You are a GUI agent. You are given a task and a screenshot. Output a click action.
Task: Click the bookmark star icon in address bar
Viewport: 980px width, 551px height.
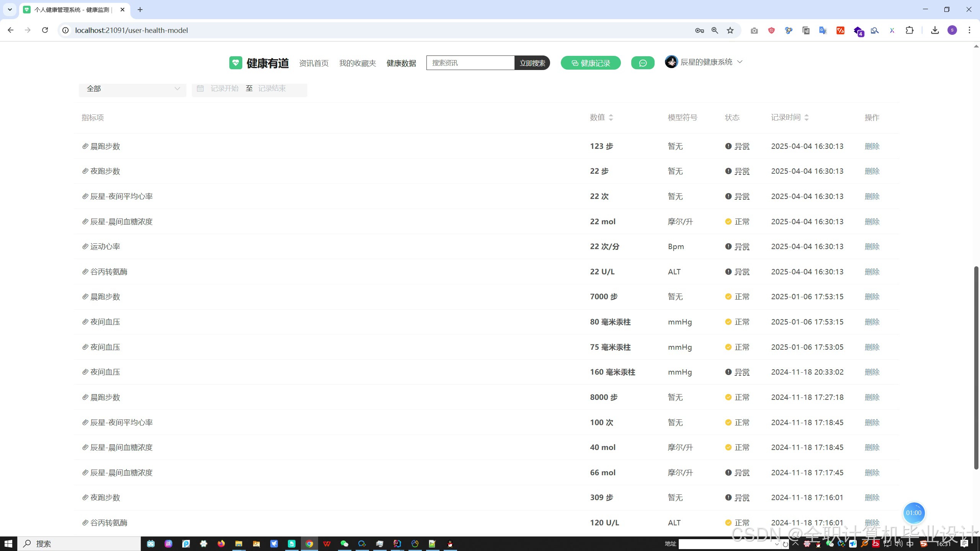730,31
